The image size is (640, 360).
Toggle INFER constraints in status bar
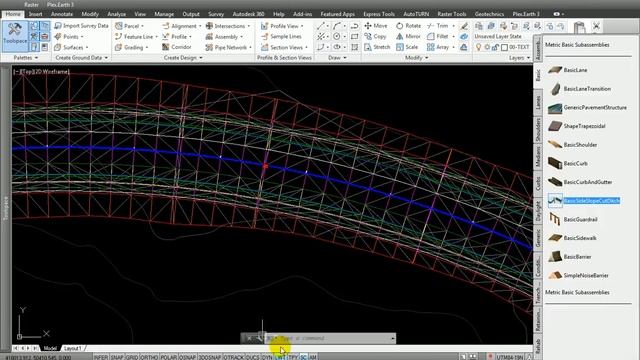pyautogui.click(x=101, y=357)
